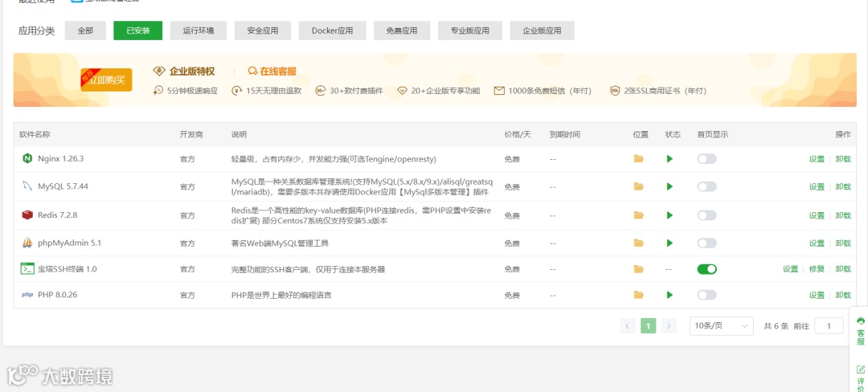This screenshot has height=392, width=868.
Task: Open the PHP 8.0.26 folder location
Action: coord(639,295)
